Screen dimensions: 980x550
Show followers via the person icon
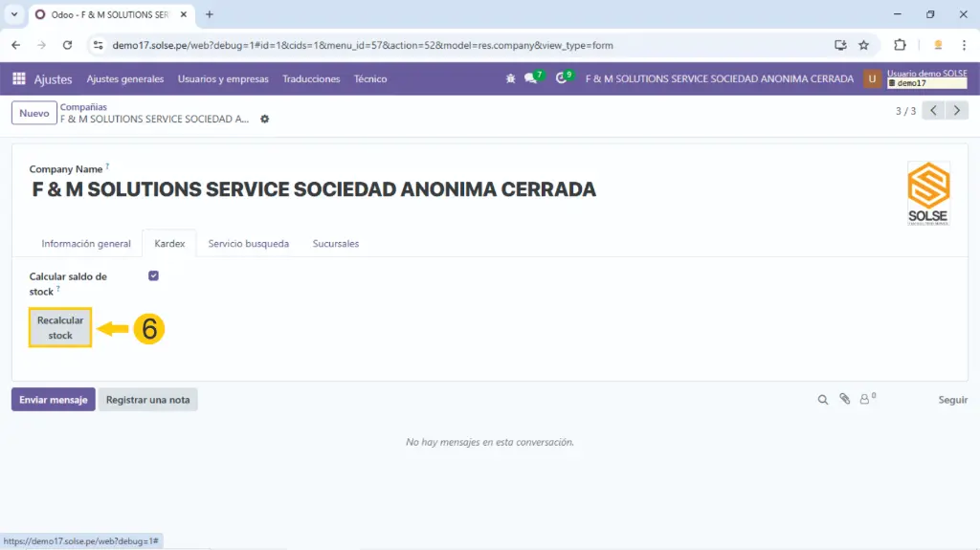(866, 400)
